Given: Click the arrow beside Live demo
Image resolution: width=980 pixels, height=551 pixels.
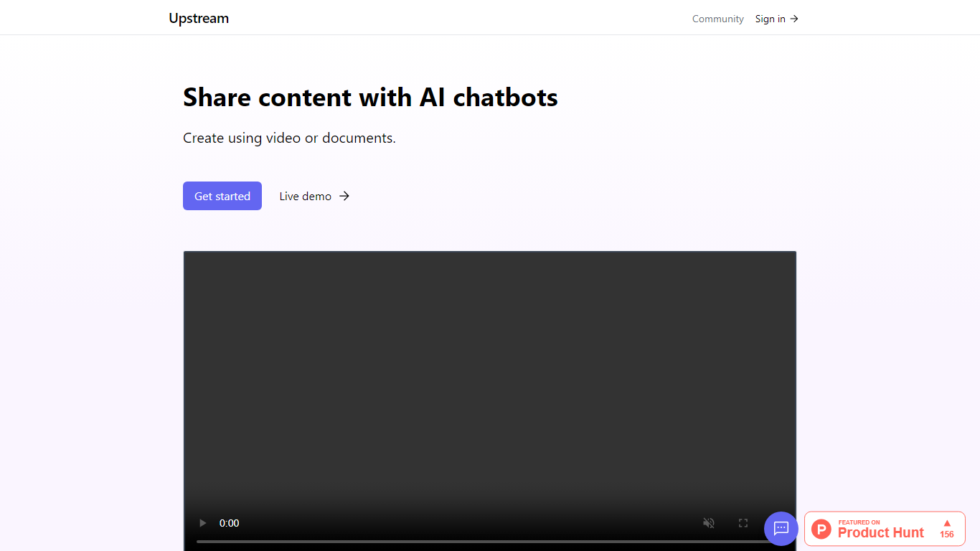Looking at the screenshot, I should point(344,196).
